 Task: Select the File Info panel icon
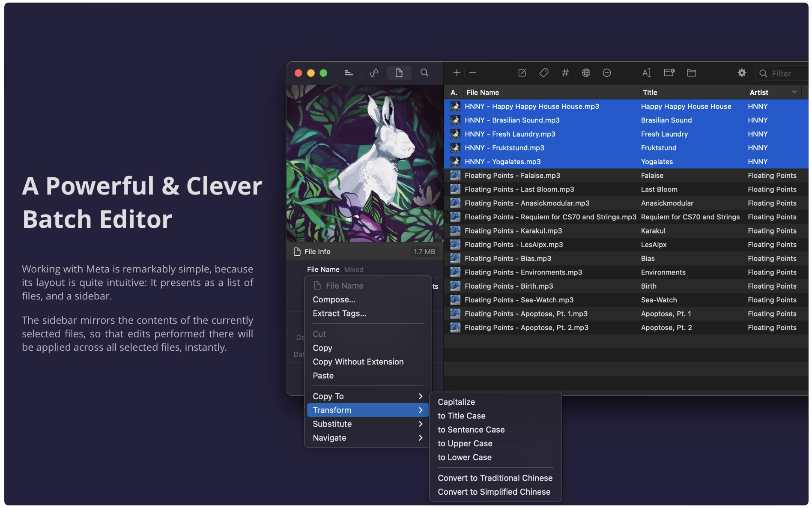(x=399, y=73)
